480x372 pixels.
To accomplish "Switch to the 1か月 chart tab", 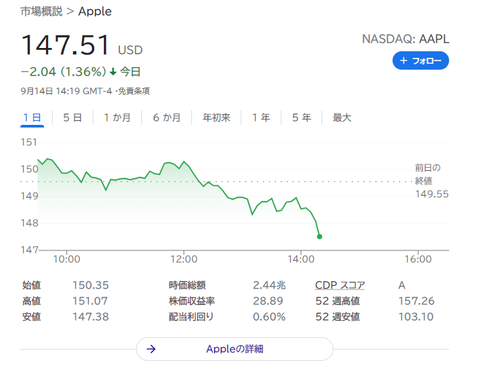I will (x=117, y=118).
